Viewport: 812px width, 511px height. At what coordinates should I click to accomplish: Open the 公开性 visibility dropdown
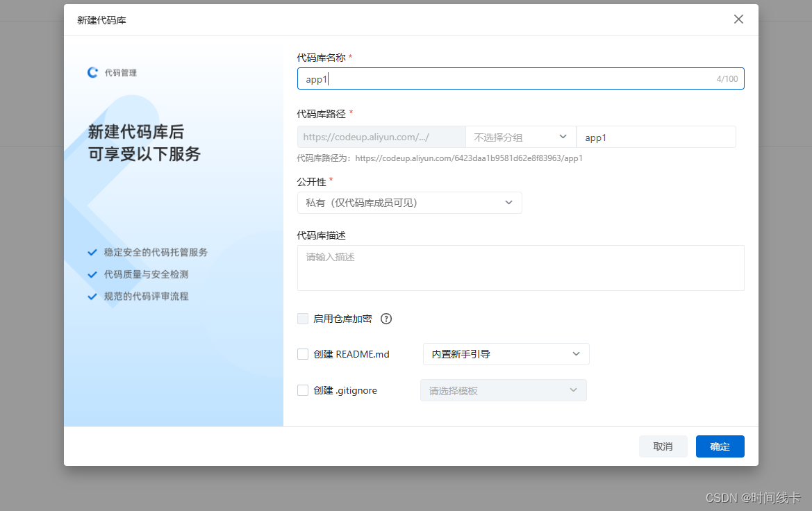[409, 202]
